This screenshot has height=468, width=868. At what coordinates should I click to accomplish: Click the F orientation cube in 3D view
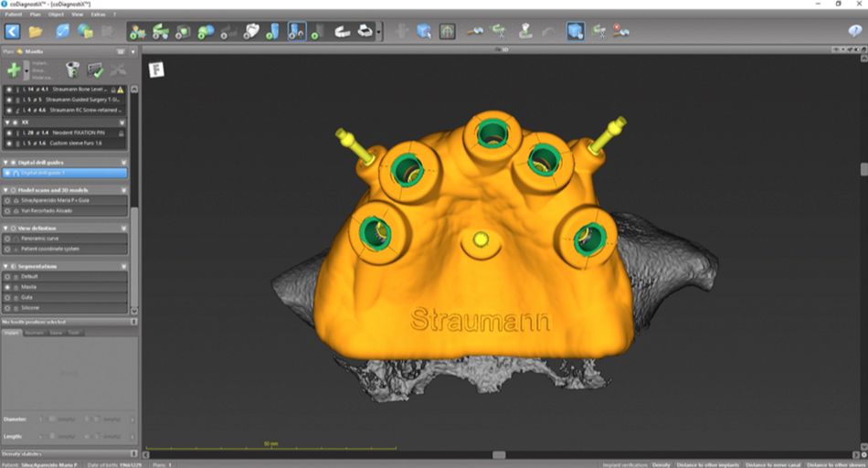tap(156, 69)
